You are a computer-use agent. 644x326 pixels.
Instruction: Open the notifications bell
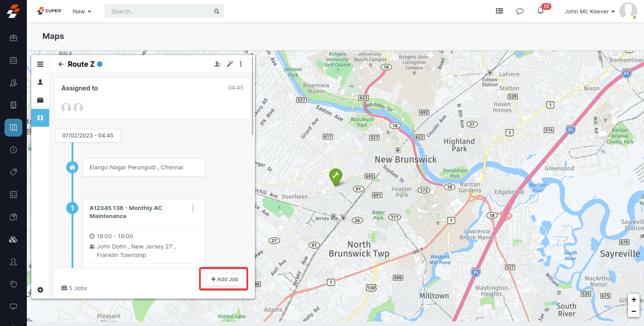[541, 11]
